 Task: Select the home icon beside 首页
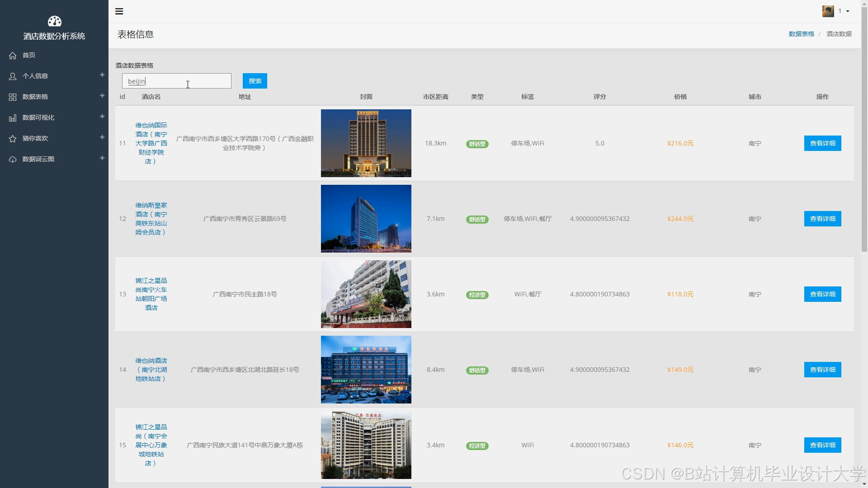coord(12,55)
